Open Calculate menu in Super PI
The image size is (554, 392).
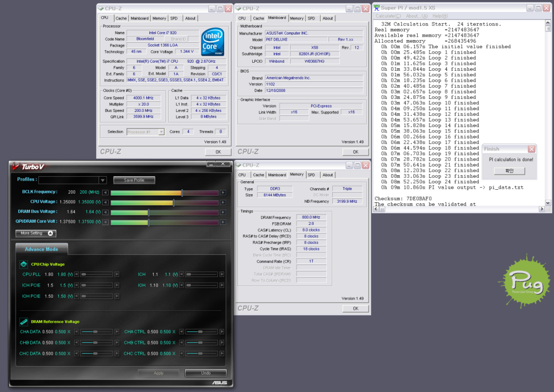click(388, 16)
